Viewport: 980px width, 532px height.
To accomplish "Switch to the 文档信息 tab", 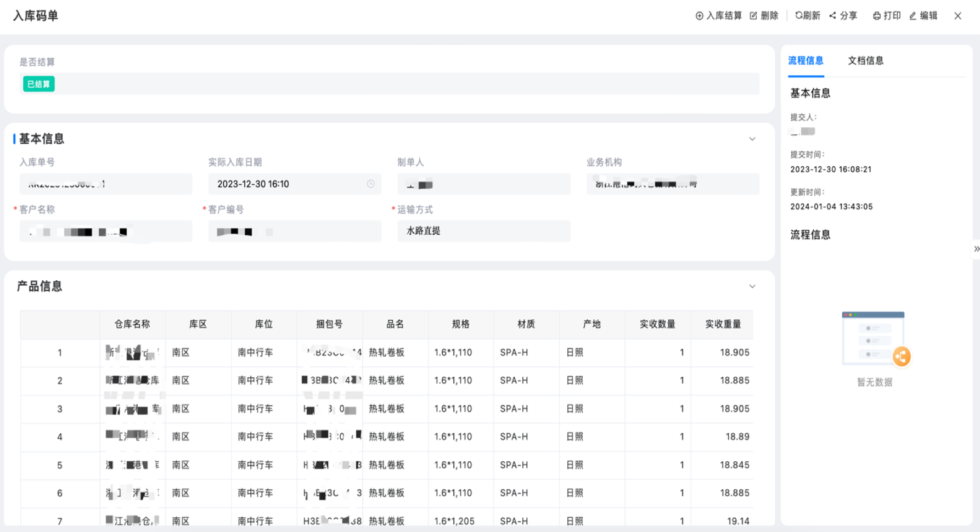I will point(865,61).
